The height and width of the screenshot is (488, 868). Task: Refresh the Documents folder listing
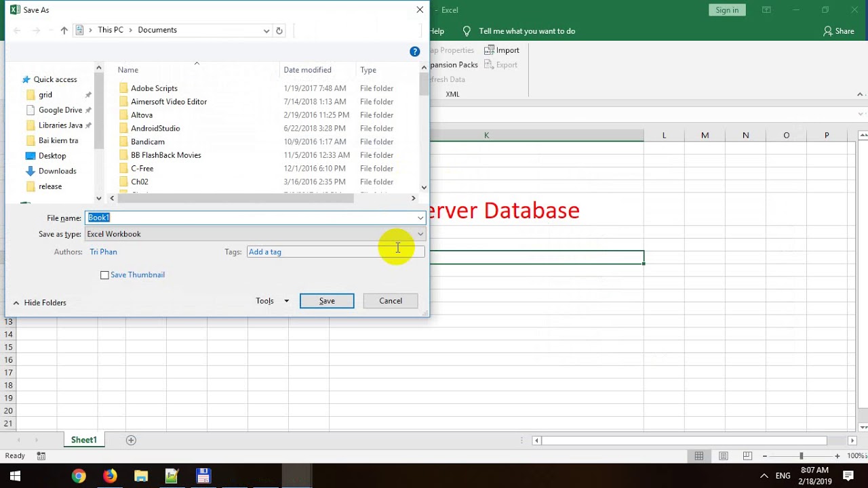tap(279, 30)
